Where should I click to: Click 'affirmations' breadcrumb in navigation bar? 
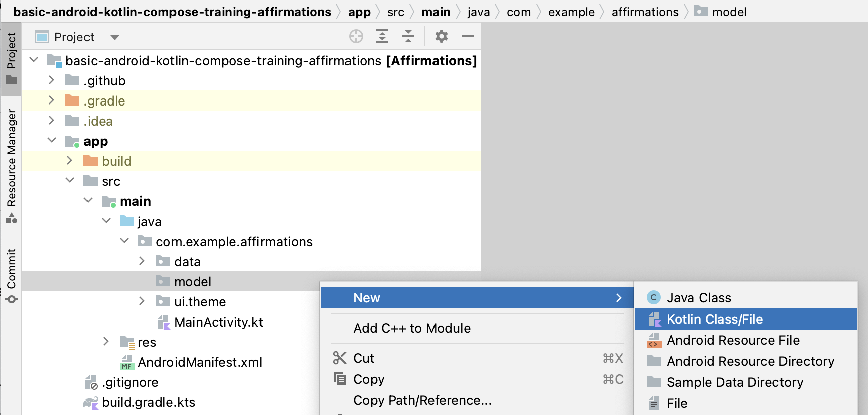(645, 12)
